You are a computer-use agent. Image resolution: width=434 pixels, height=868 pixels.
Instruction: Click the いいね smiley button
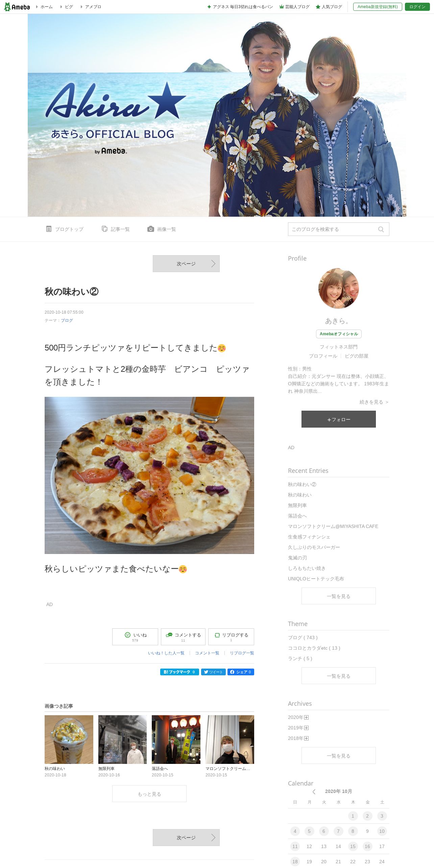click(135, 637)
